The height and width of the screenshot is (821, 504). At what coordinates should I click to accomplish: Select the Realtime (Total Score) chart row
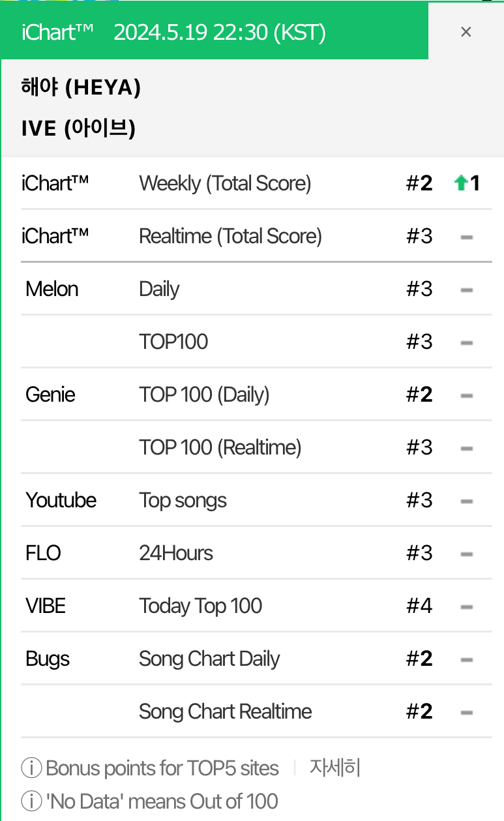[x=230, y=236]
